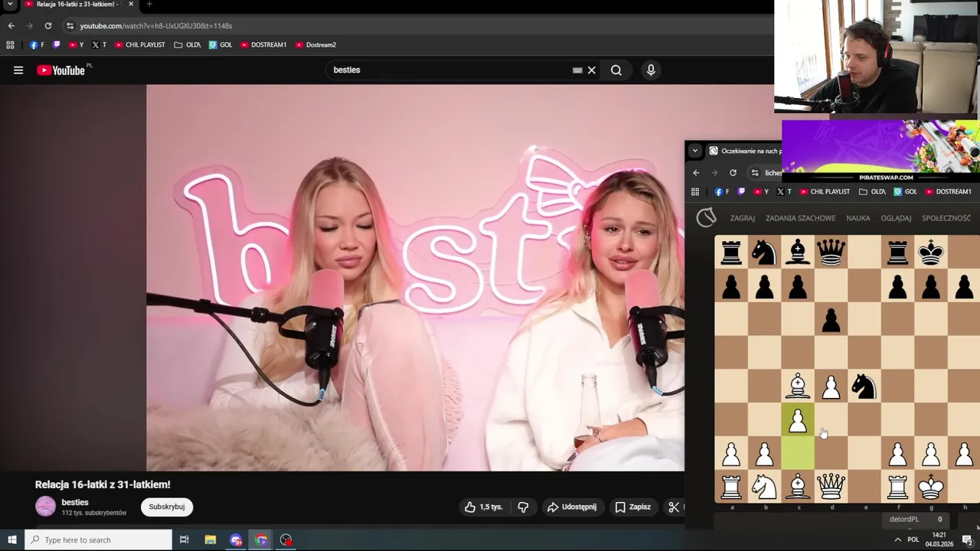The image size is (980, 551).
Task: Click the YouTube search magnifier button
Action: point(616,70)
